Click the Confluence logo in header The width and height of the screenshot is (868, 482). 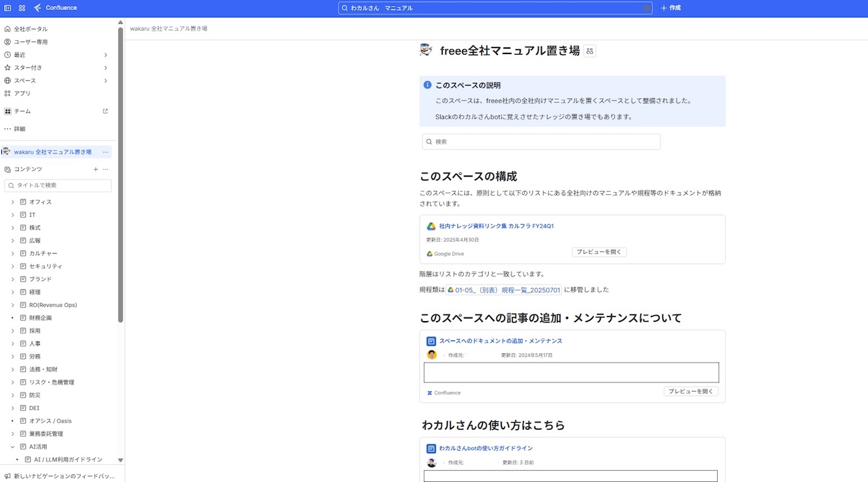[55, 8]
